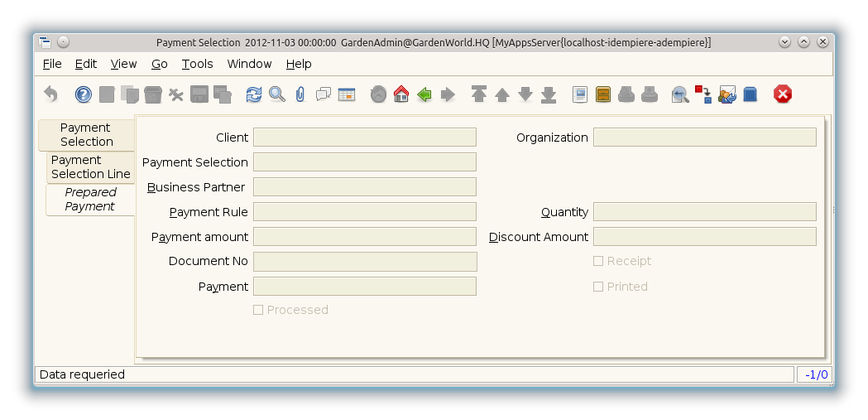Viewport: 868px width, 420px height.
Task: Click the Requery refresh icon
Action: [x=254, y=94]
